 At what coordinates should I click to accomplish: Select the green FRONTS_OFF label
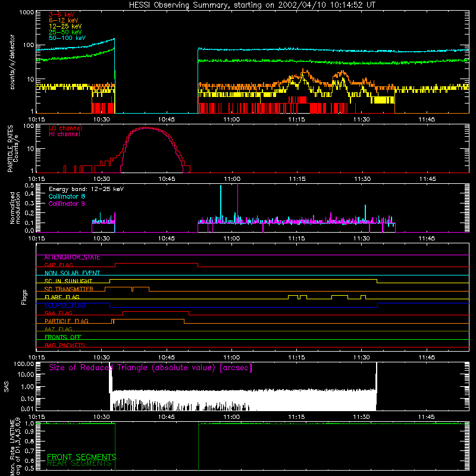click(x=63, y=337)
